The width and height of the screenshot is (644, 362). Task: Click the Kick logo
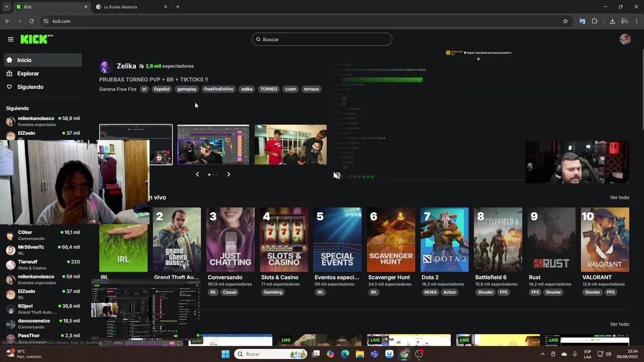[x=37, y=39]
